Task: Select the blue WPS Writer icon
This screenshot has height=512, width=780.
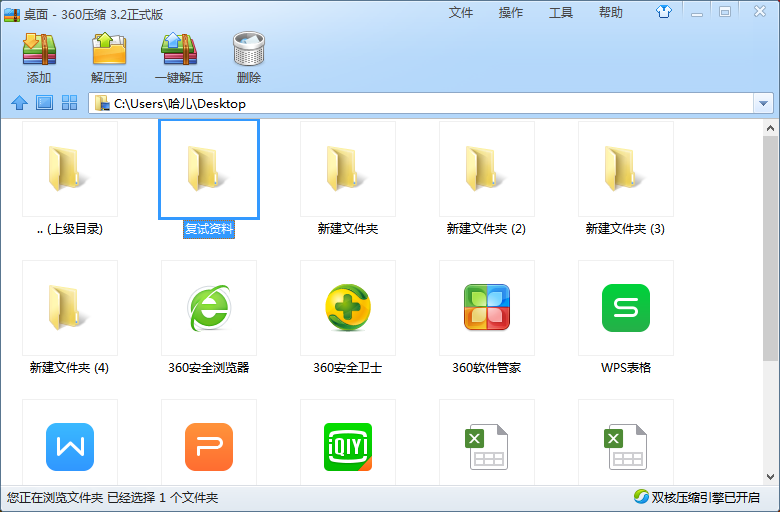Action: point(70,447)
